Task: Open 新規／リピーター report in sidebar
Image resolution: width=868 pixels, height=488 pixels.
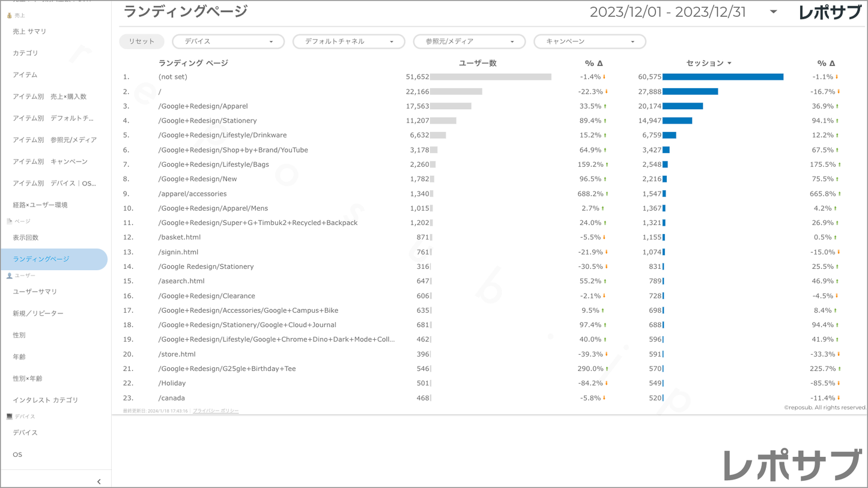Action: pos(38,313)
